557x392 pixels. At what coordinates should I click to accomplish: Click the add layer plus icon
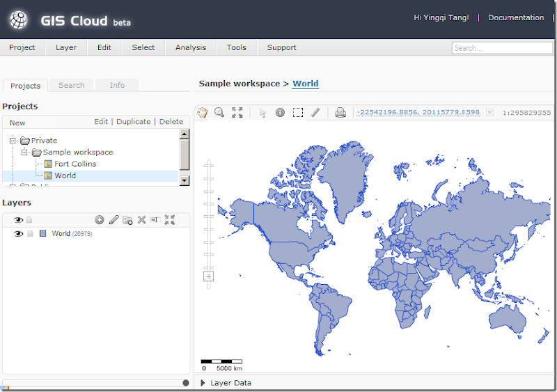coord(100,220)
